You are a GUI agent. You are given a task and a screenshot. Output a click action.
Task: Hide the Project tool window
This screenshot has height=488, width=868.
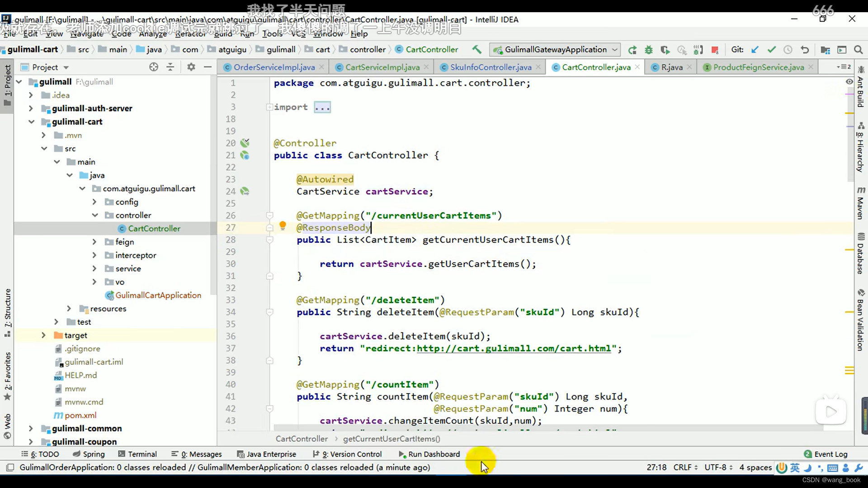[x=208, y=67]
